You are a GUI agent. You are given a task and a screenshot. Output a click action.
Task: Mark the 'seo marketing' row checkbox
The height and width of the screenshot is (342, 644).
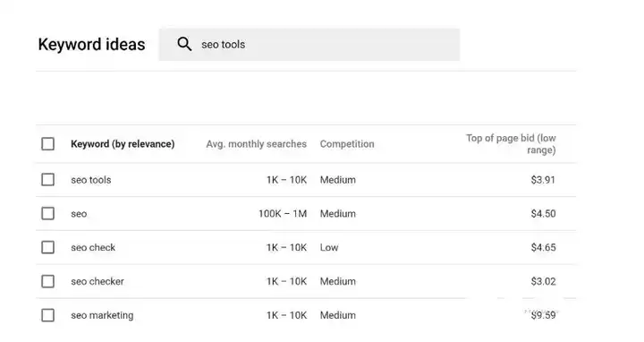(x=48, y=315)
